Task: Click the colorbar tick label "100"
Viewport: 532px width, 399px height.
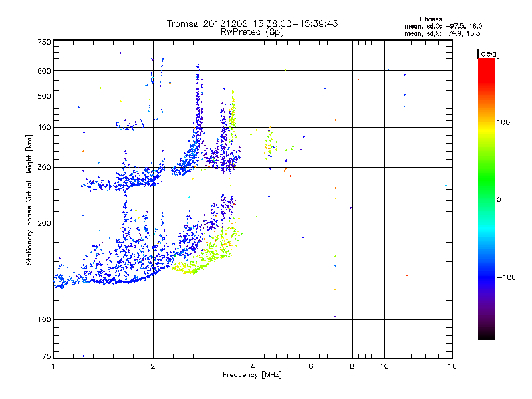Action: [x=503, y=122]
